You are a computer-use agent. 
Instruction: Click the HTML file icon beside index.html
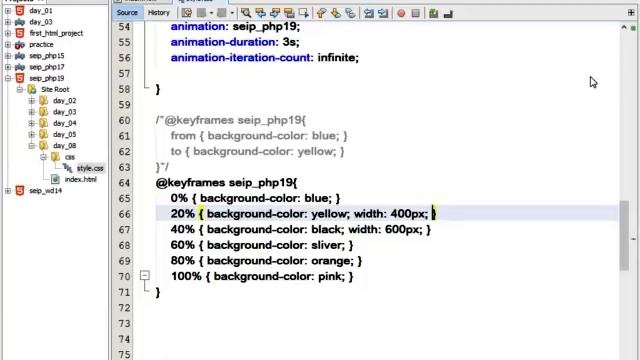click(x=56, y=179)
